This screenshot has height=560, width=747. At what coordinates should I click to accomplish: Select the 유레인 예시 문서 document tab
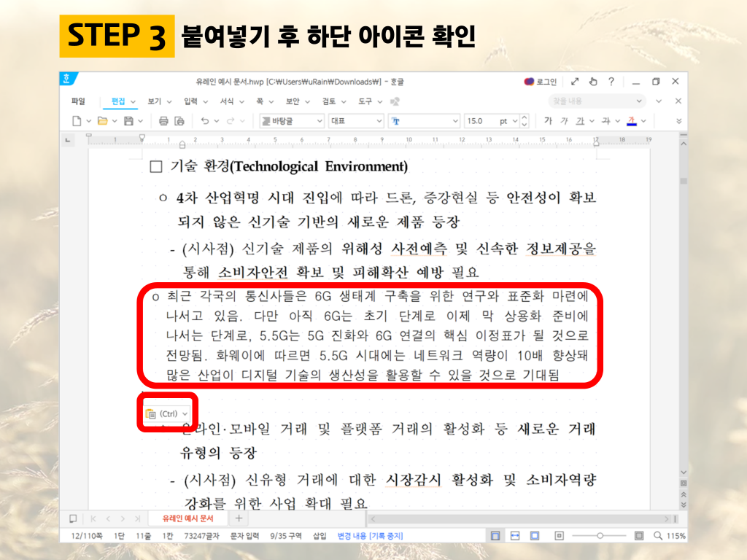point(187,518)
